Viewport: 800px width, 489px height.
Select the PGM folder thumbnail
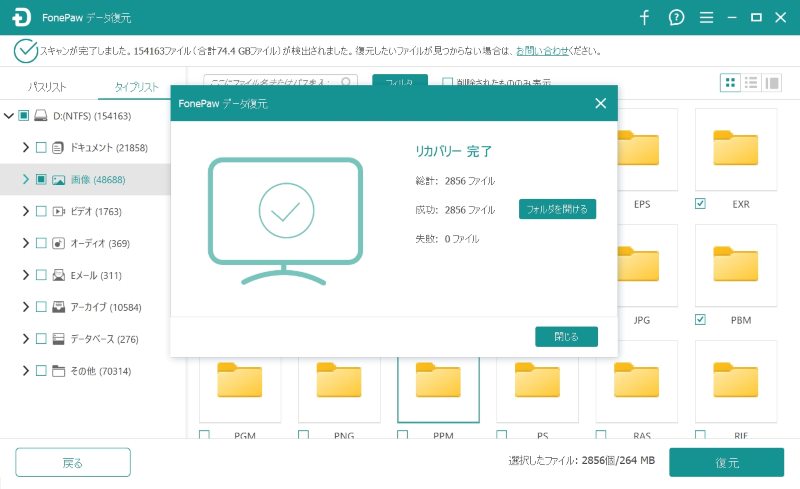(x=240, y=389)
